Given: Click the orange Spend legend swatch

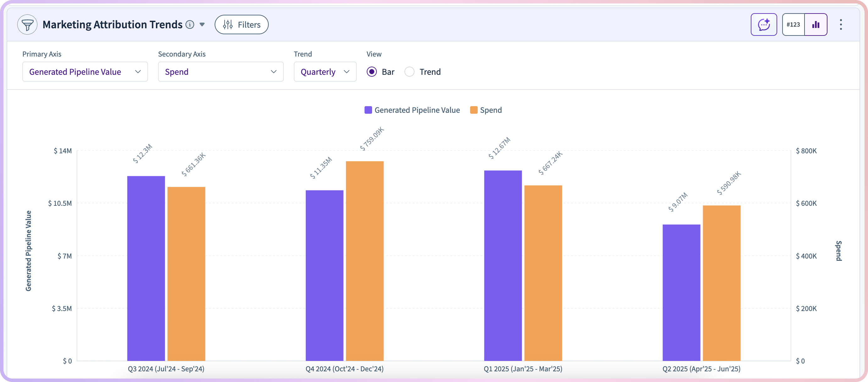Looking at the screenshot, I should (473, 110).
